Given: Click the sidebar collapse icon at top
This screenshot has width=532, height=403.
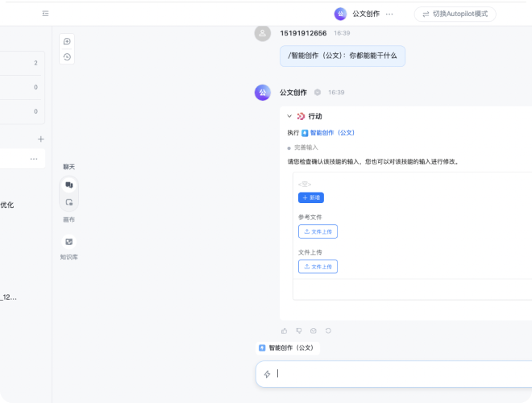Looking at the screenshot, I should (x=45, y=14).
